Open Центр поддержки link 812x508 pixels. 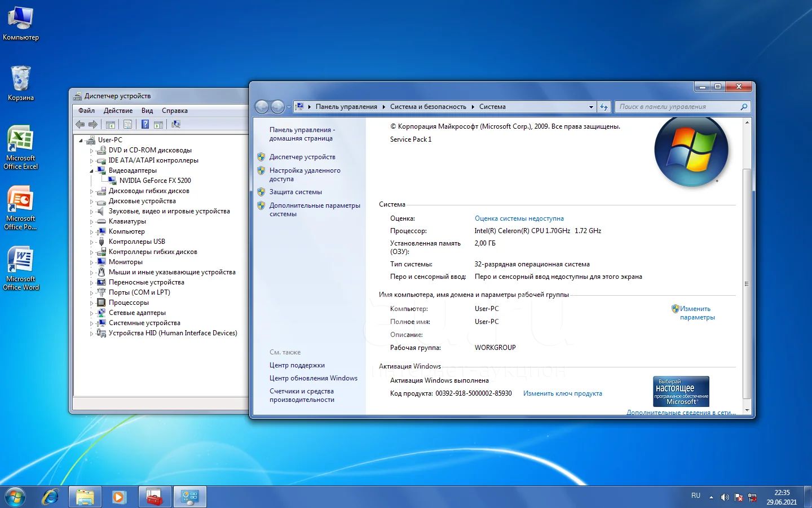click(x=297, y=365)
